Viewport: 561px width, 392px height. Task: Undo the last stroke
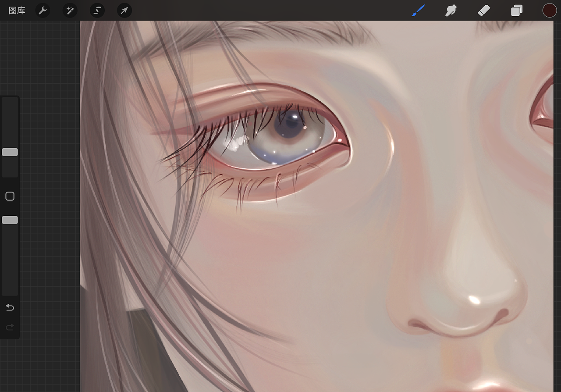tap(10, 307)
